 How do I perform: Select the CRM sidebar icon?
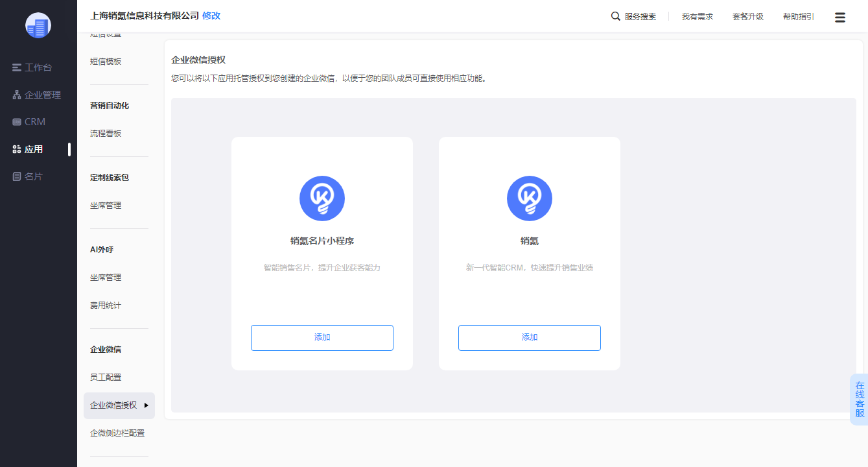(x=17, y=122)
